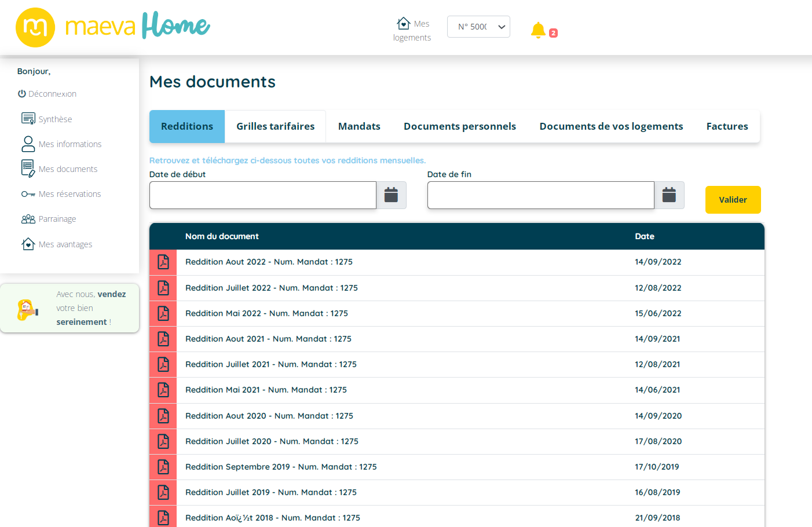Viewport: 812px width, 527px height.
Task: Open the start date calendar picker
Action: coord(391,195)
